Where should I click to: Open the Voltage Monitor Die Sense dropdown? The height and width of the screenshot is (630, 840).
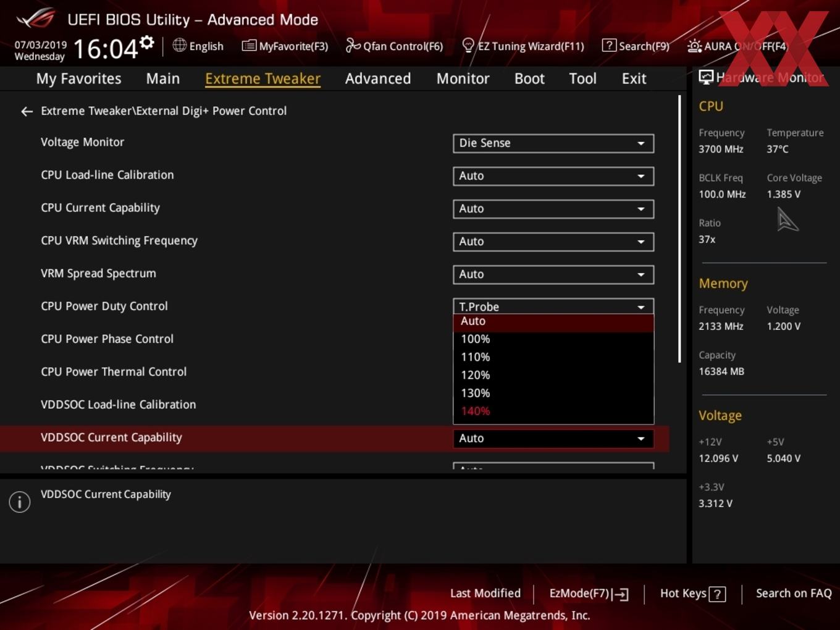(553, 143)
